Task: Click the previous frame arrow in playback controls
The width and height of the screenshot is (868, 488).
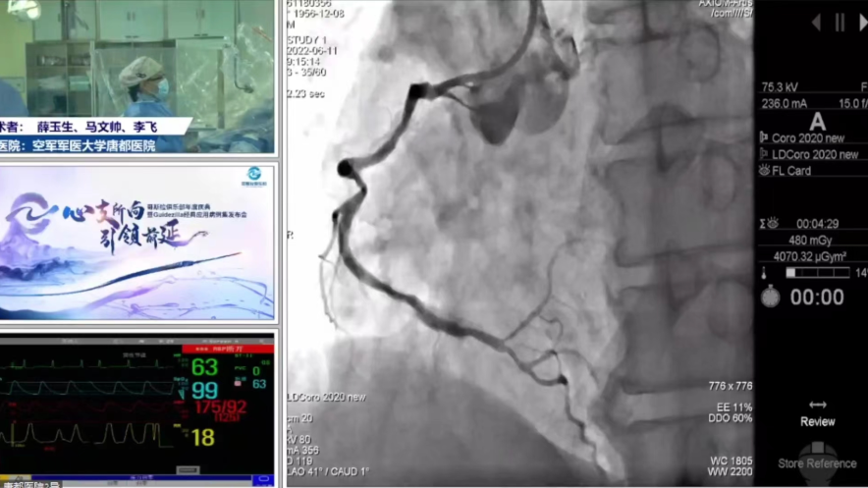Action: pos(815,22)
